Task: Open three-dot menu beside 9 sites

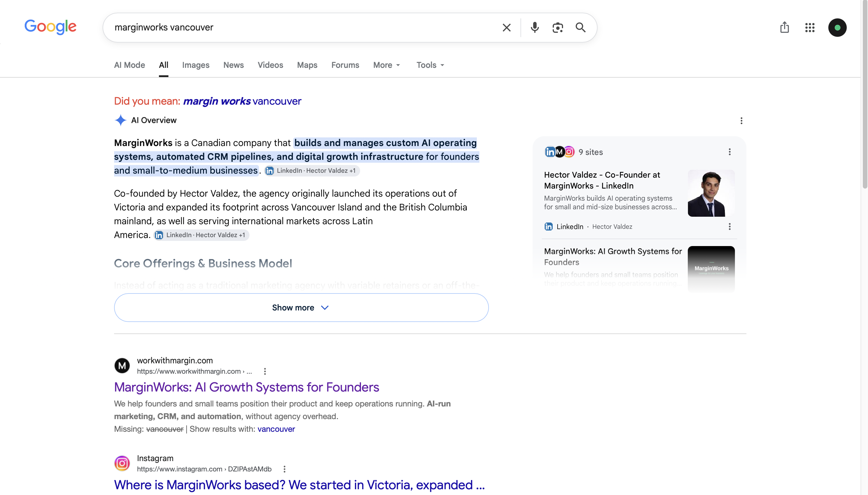Action: pyautogui.click(x=729, y=152)
